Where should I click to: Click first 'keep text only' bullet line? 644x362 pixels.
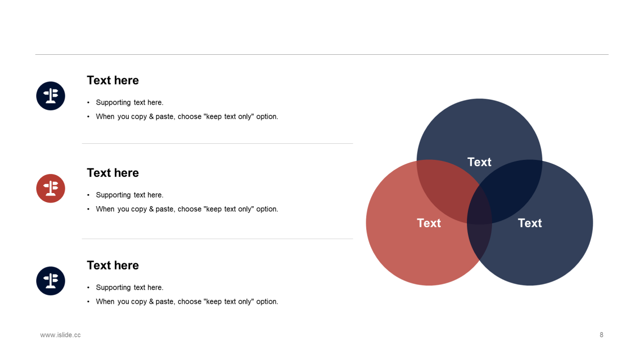coord(187,117)
